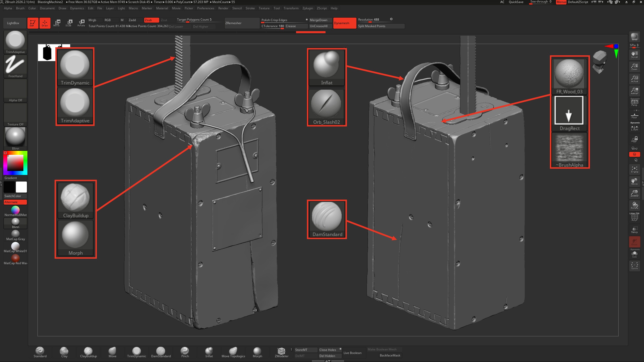Open the Blinn material picker
Image resolution: width=644 pixels, height=362 pixels.
pos(15,139)
